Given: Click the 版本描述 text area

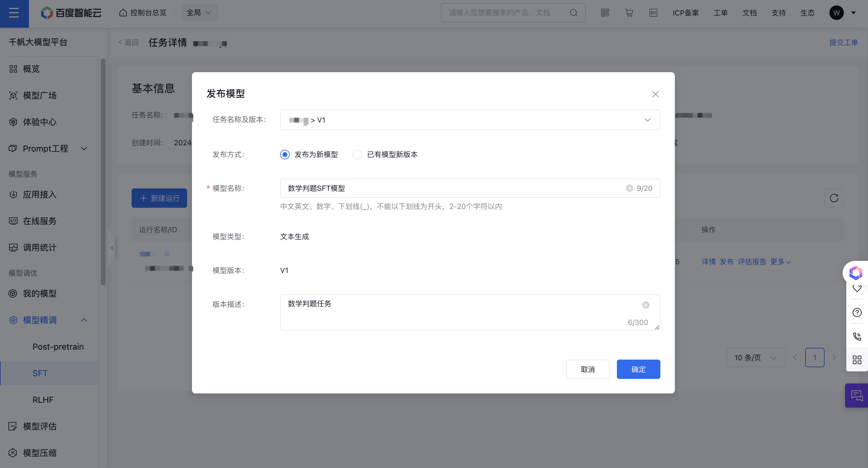Looking at the screenshot, I should (x=470, y=312).
